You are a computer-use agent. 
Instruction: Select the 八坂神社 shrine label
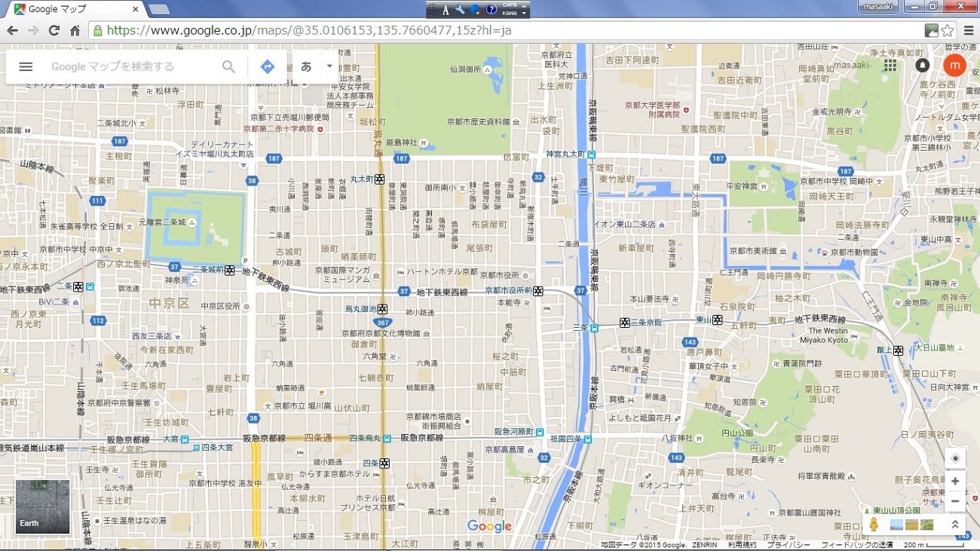(676, 438)
